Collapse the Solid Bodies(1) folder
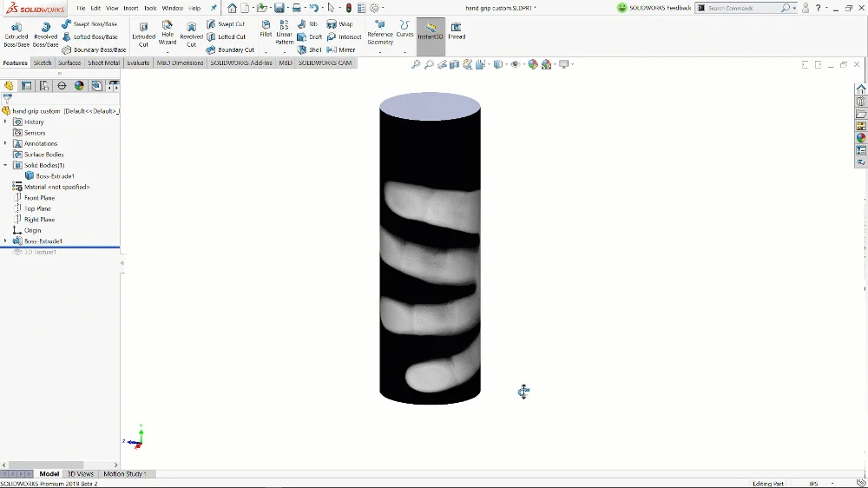This screenshot has width=868, height=488. point(5,165)
